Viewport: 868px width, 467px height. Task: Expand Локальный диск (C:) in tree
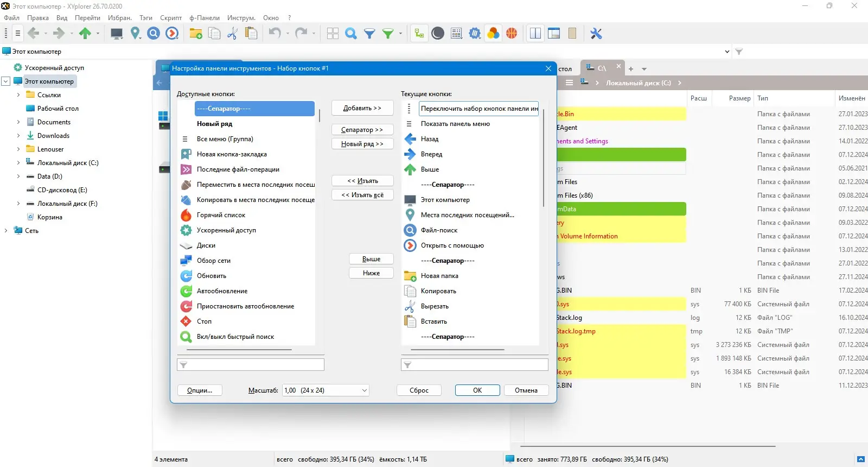coord(18,163)
